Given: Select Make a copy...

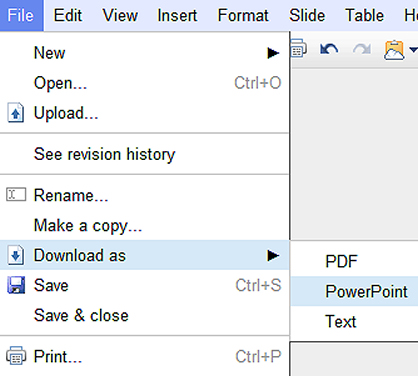Looking at the screenshot, I should (144, 225).
